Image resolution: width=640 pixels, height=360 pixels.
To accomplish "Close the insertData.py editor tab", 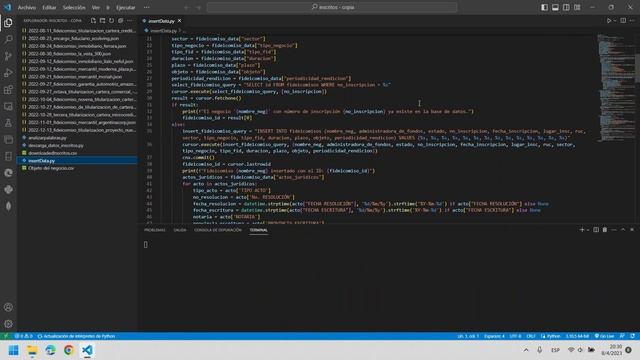I will [180, 20].
